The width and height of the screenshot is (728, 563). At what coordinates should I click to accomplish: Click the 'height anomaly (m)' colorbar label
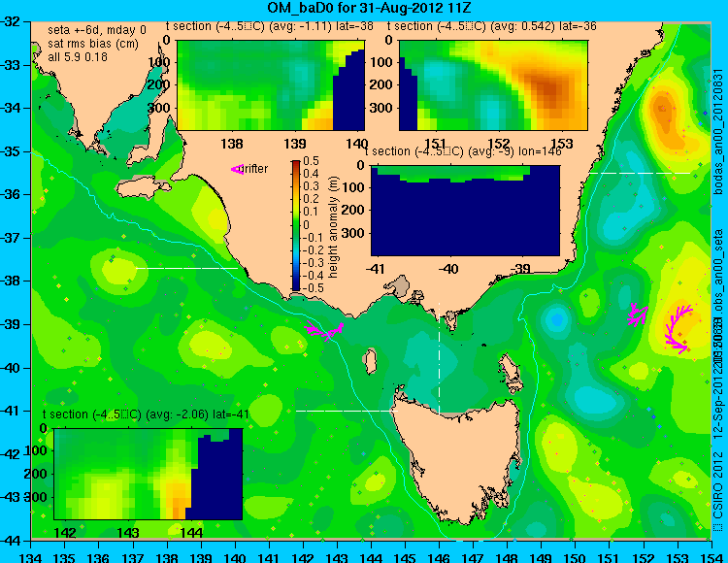(x=332, y=227)
